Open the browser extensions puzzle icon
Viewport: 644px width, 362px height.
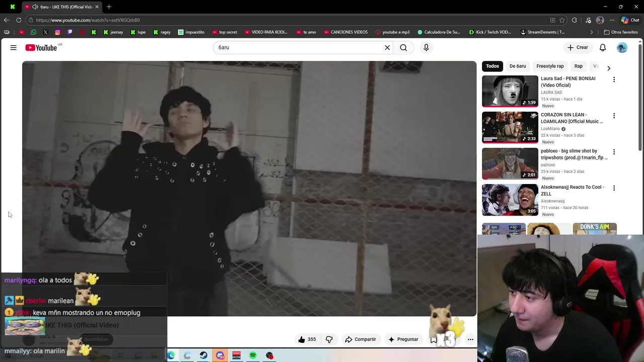(x=575, y=20)
